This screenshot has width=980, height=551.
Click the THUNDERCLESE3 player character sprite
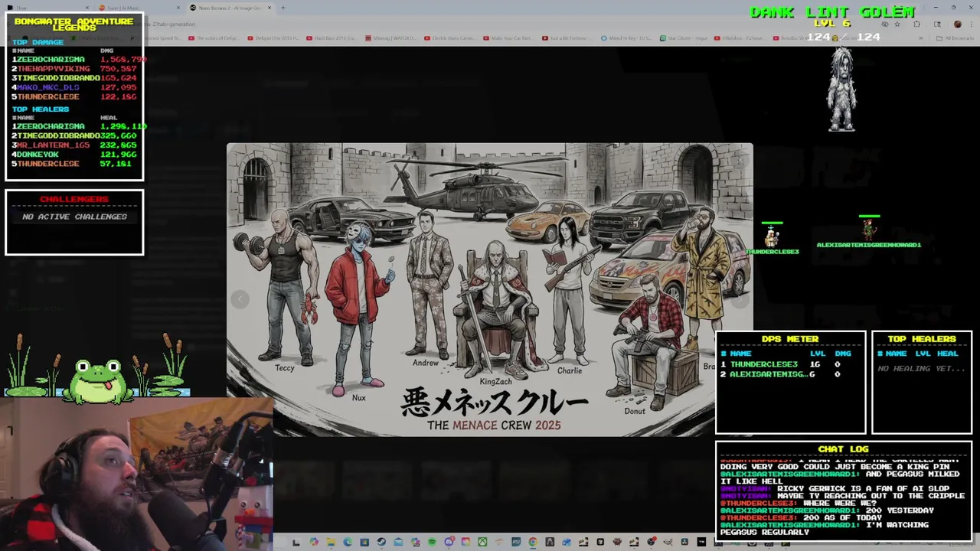tap(772, 238)
